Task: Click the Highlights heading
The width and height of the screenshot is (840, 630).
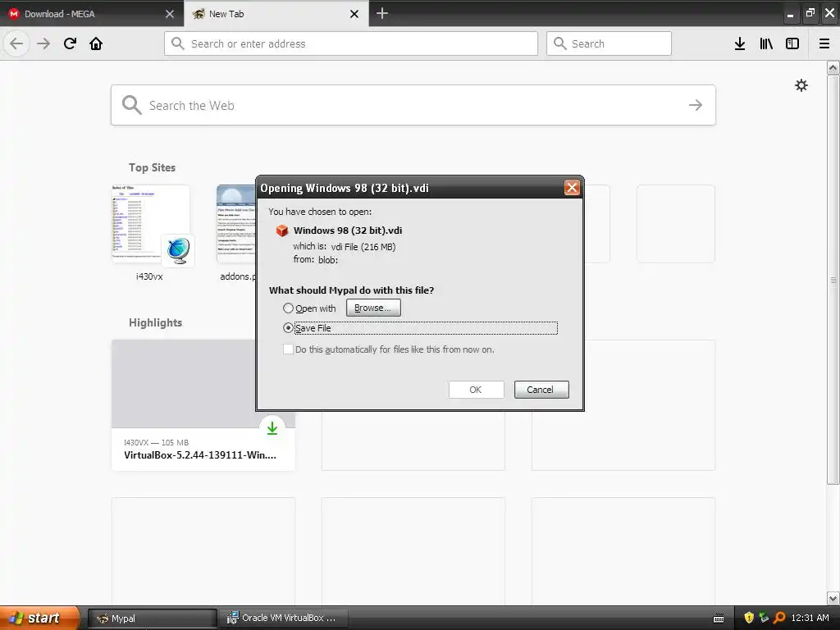Action: pos(155,322)
